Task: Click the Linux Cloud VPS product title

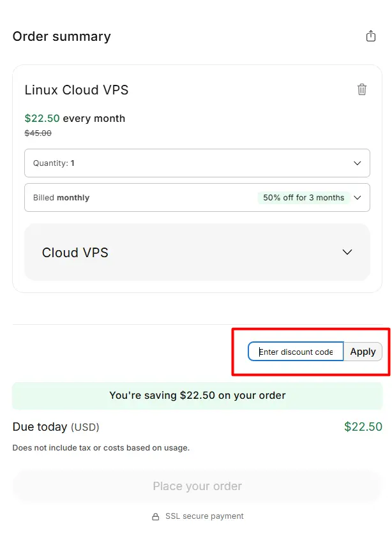Action: tap(77, 90)
